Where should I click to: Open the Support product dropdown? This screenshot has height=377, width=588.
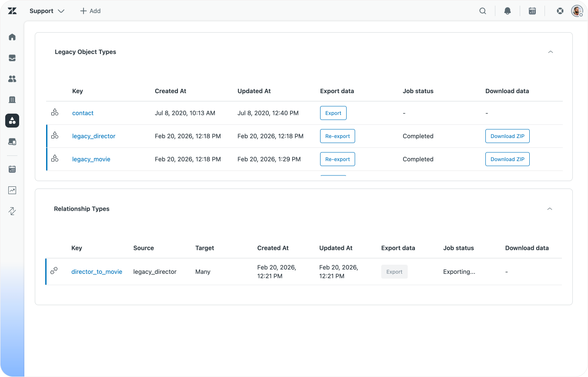pyautogui.click(x=47, y=11)
